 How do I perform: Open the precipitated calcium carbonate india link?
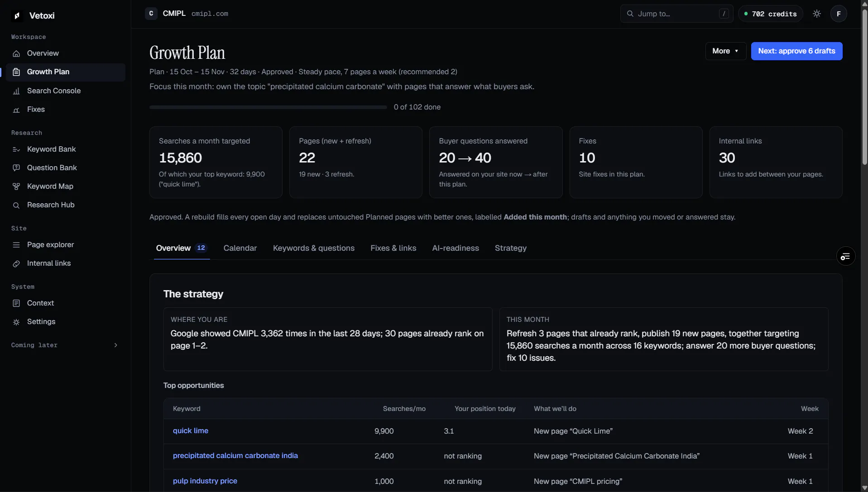235,455
